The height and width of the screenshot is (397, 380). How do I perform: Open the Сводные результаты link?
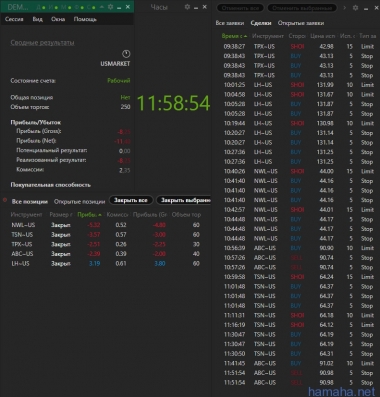(x=42, y=42)
